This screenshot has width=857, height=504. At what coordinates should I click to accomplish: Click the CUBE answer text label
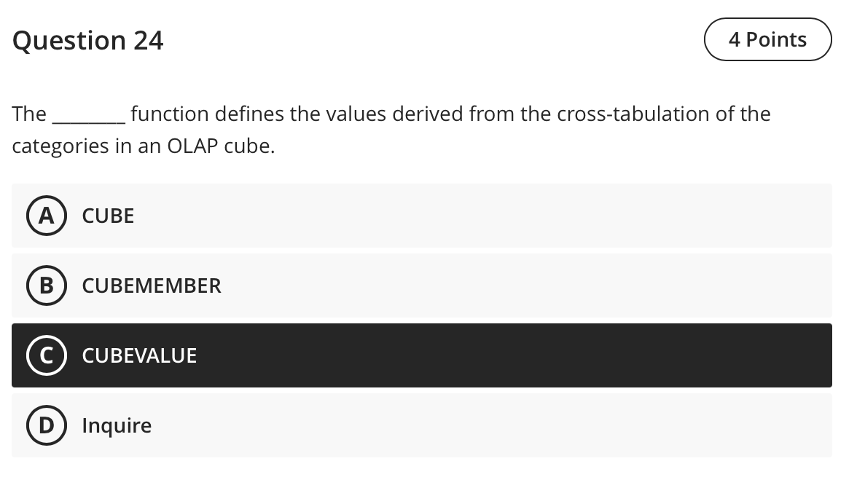click(x=108, y=216)
